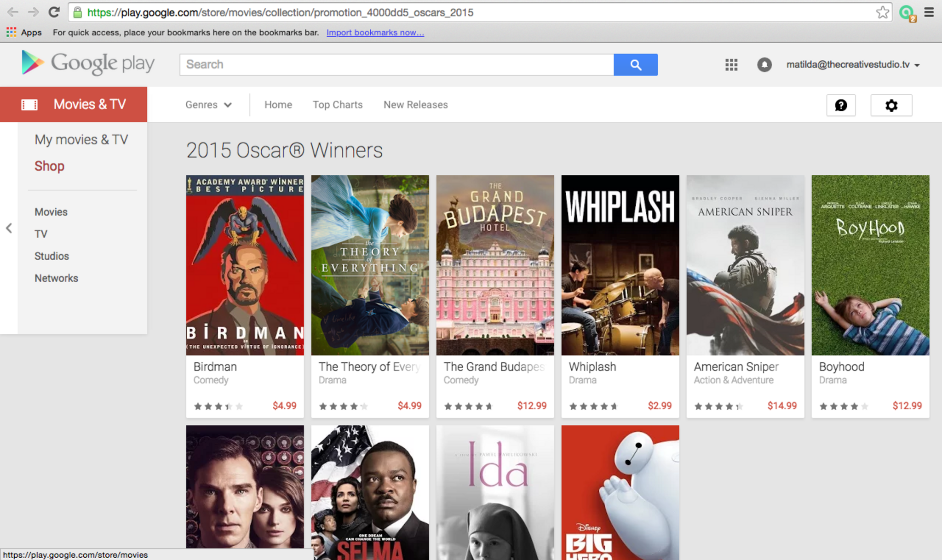Open the Google apps grid

731,65
